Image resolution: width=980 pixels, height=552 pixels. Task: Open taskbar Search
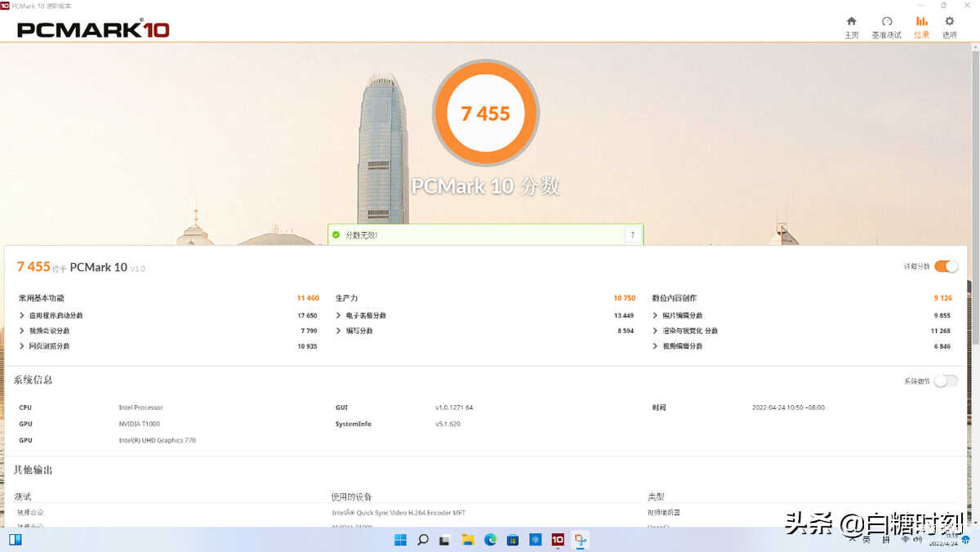[x=423, y=540]
